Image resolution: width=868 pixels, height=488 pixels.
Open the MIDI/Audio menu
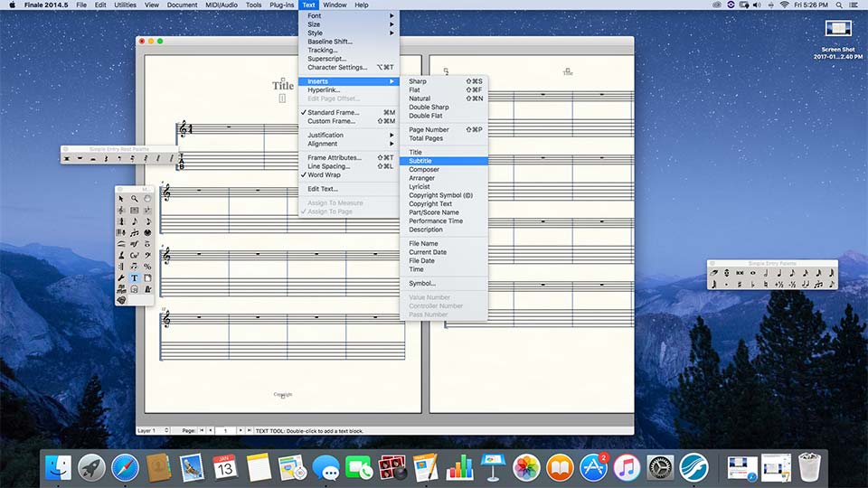pos(222,5)
